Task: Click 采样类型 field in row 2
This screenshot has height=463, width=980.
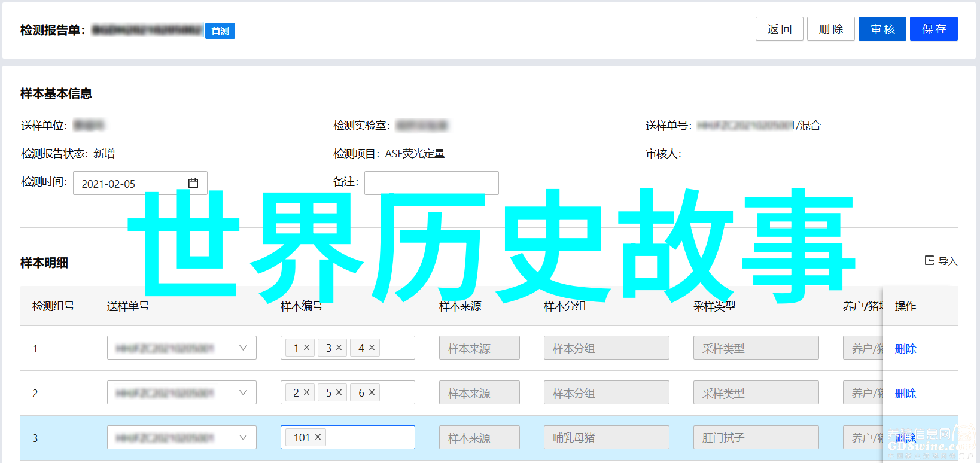Action: pyautogui.click(x=756, y=392)
